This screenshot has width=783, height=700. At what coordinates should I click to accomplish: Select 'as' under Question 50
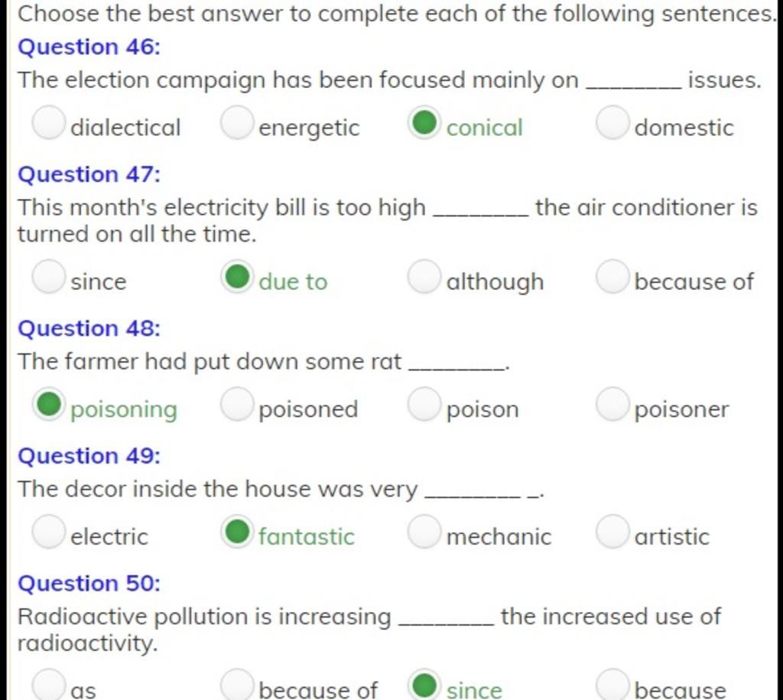[48, 685]
